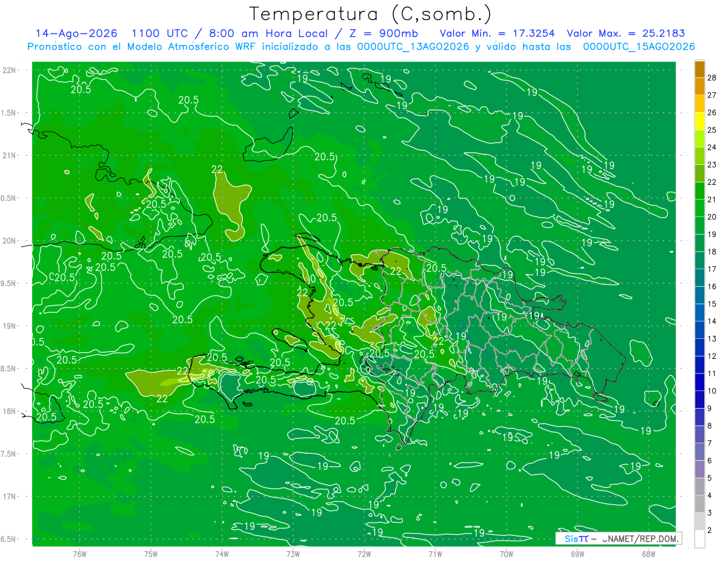This screenshot has height=562, width=728.
Task: Click the color legend label '21'
Action: 712,199
